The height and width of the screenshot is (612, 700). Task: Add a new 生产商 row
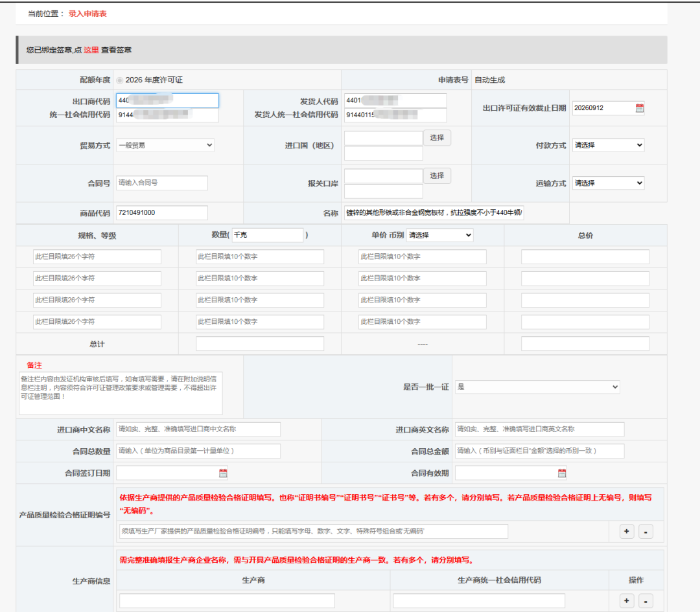627,601
